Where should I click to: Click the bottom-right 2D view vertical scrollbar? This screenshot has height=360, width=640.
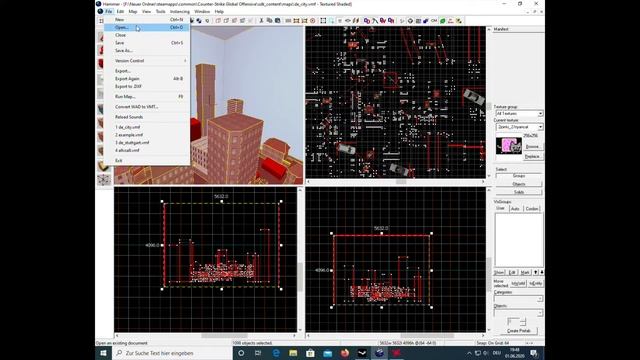(x=489, y=259)
